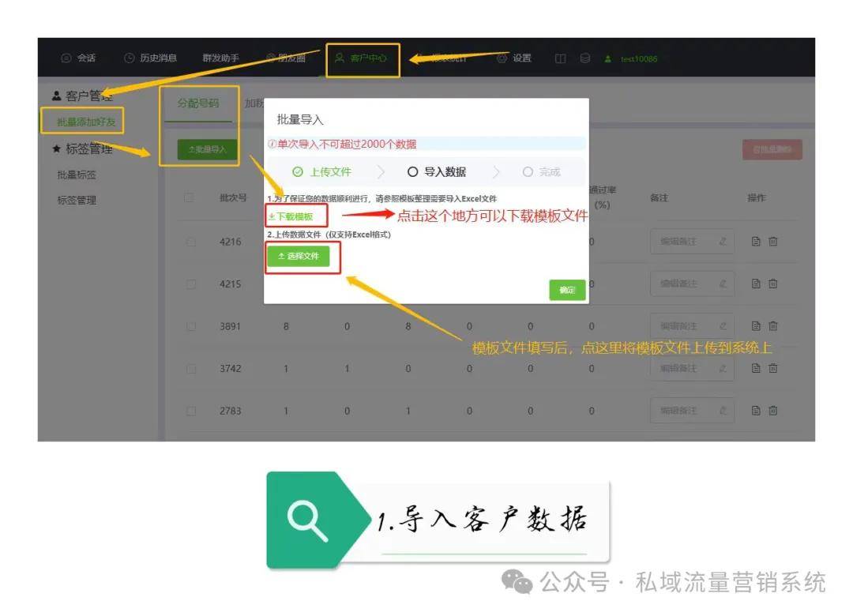This screenshot has height=616, width=853.
Task: Click the delete trash icon for batch 4216
Action: tap(773, 242)
